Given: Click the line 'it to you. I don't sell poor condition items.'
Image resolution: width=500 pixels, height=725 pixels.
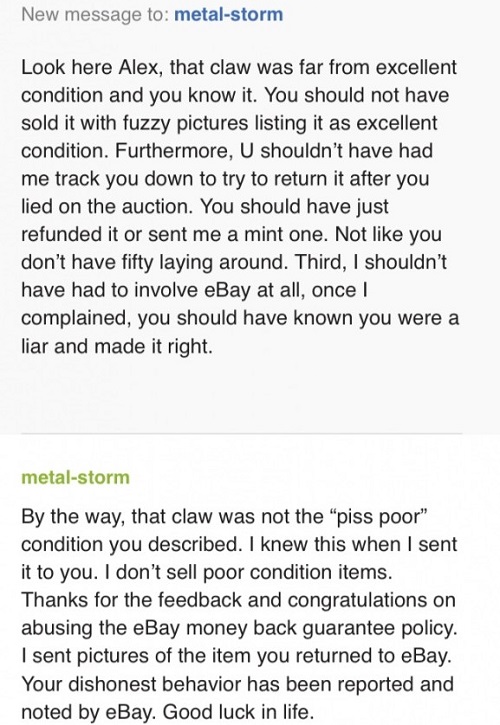Looking at the screenshot, I should 207,572.
